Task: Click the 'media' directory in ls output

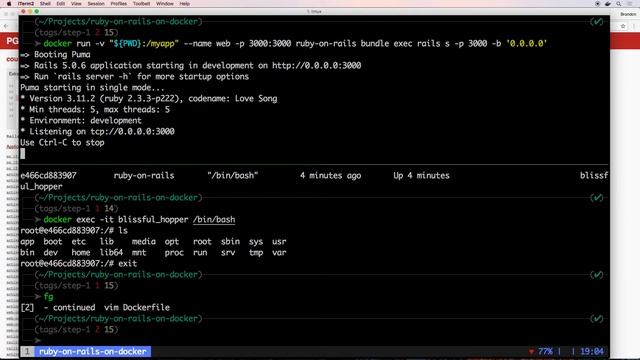Action: (x=144, y=242)
